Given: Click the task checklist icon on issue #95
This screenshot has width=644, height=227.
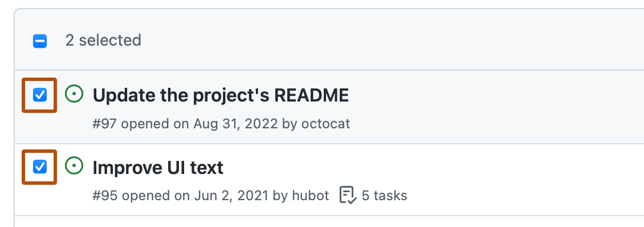Looking at the screenshot, I should point(348,195).
